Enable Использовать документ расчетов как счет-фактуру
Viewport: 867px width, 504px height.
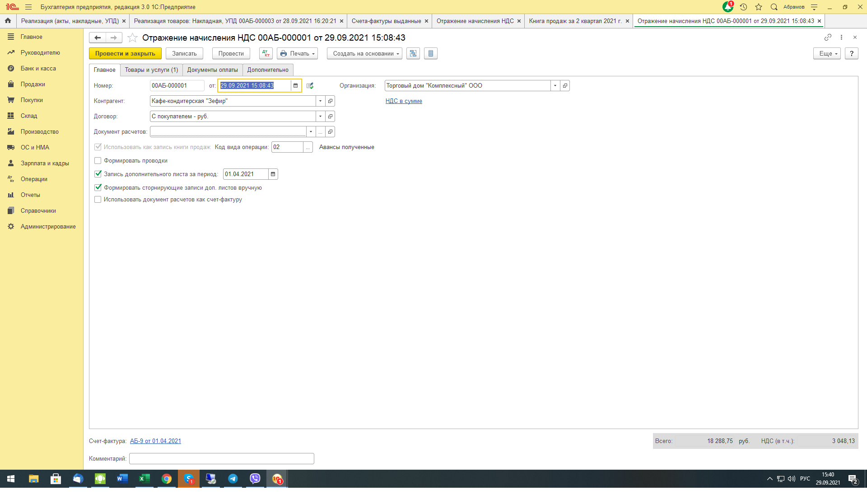[98, 199]
